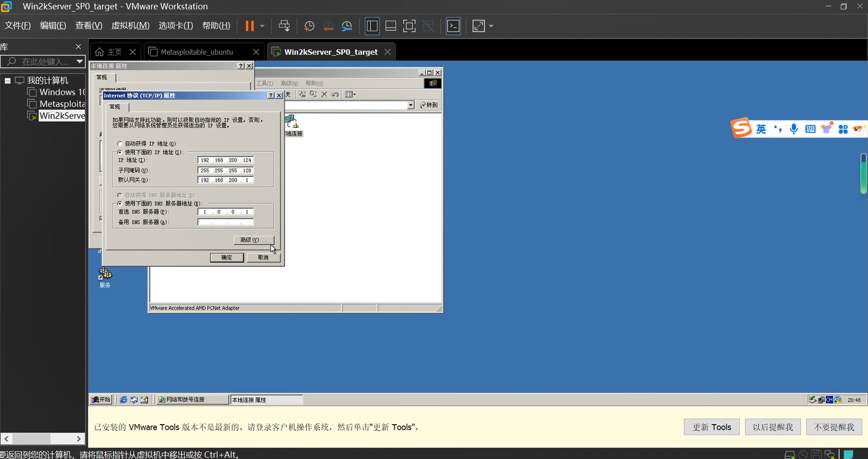Select 使用下面的 DNS 服务器地址 radio button

coord(120,203)
